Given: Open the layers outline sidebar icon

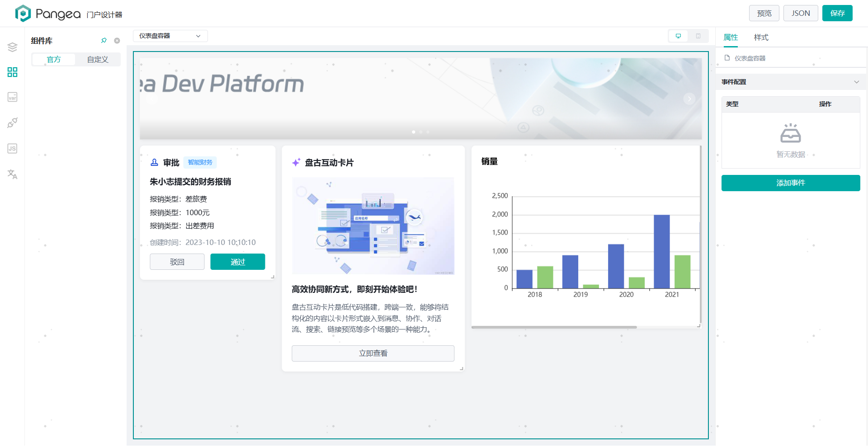Looking at the screenshot, I should click(12, 47).
